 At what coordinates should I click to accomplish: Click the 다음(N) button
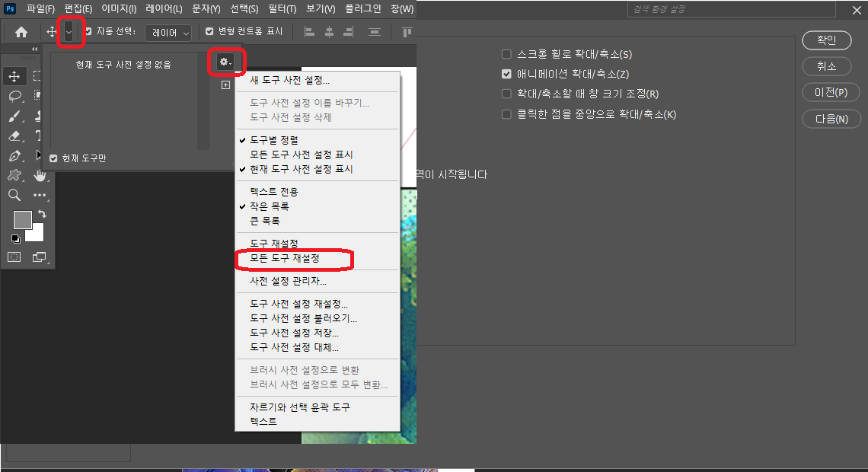pos(827,119)
